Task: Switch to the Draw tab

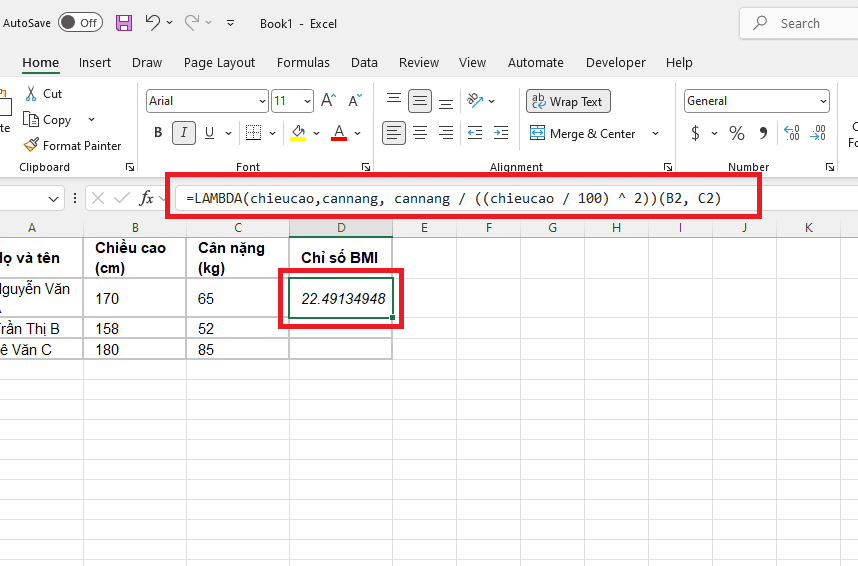Action: (x=147, y=62)
